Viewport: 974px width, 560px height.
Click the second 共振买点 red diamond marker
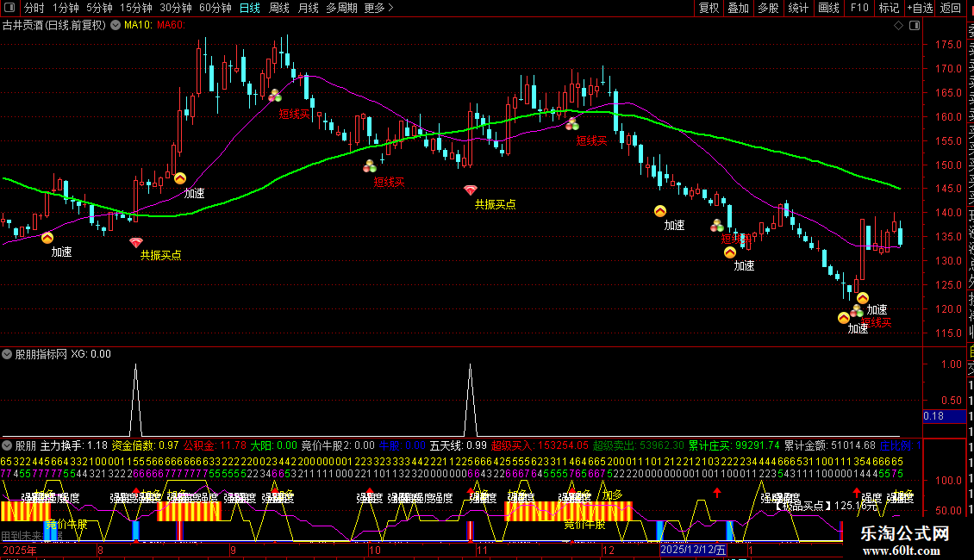point(471,190)
